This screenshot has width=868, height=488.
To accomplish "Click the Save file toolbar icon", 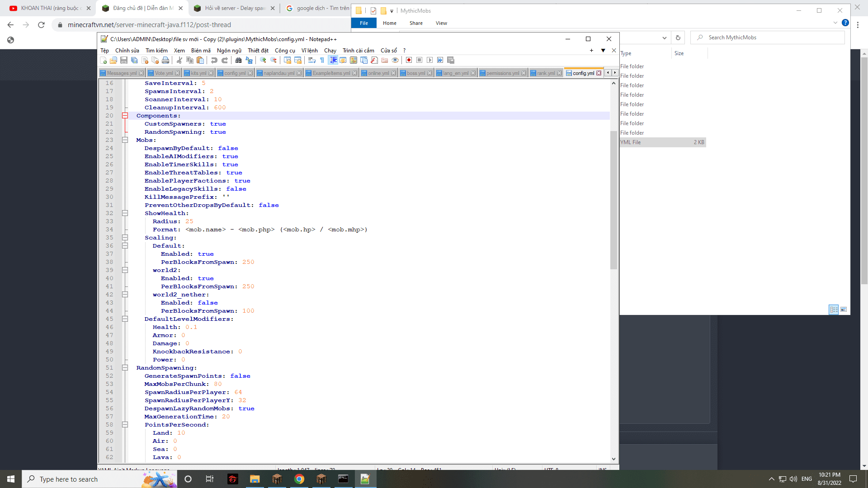I will (124, 60).
